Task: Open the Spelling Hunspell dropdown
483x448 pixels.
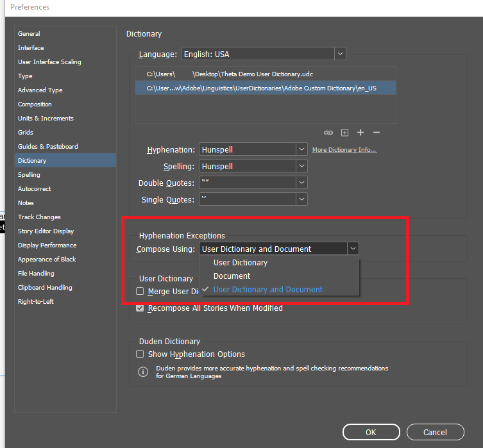Action: click(301, 166)
